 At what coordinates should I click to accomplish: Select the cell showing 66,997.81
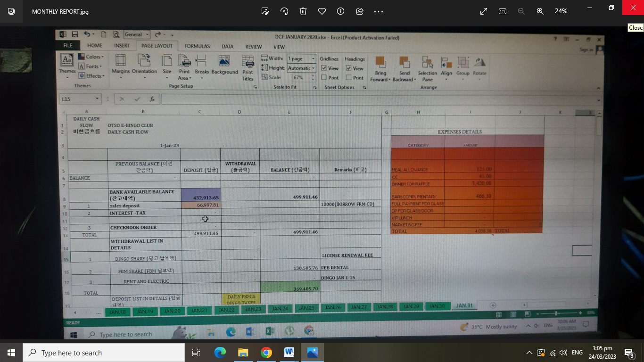click(200, 206)
